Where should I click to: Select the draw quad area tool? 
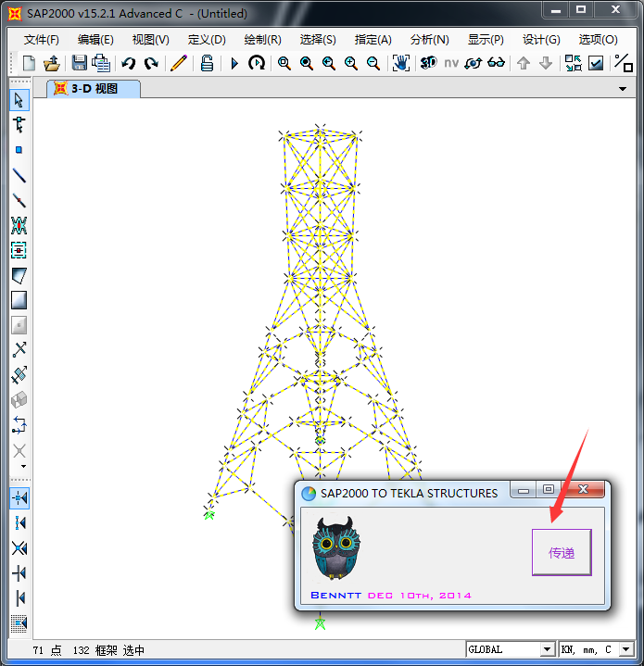(19, 275)
